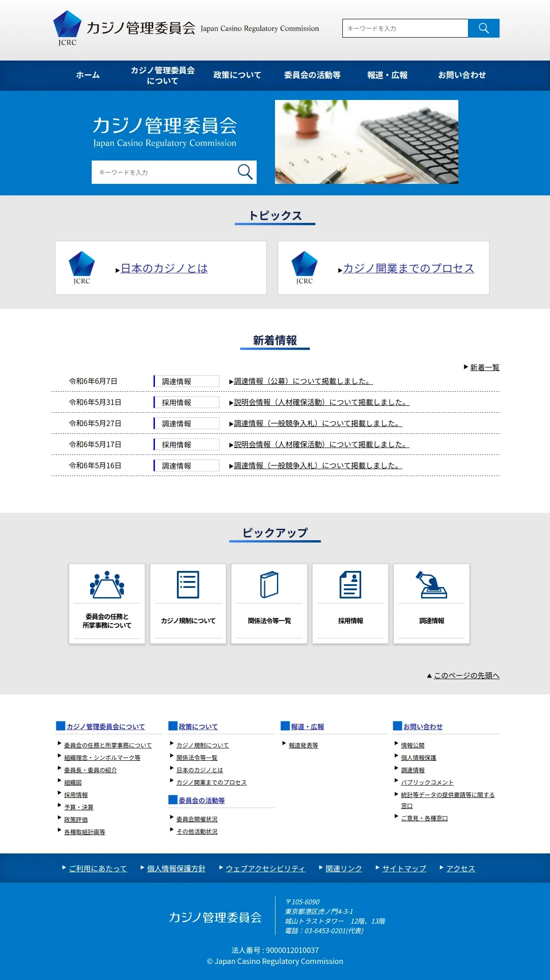This screenshot has width=550, height=980.
Task: Open footer link ご意見・各種窓口
Action: [424, 818]
